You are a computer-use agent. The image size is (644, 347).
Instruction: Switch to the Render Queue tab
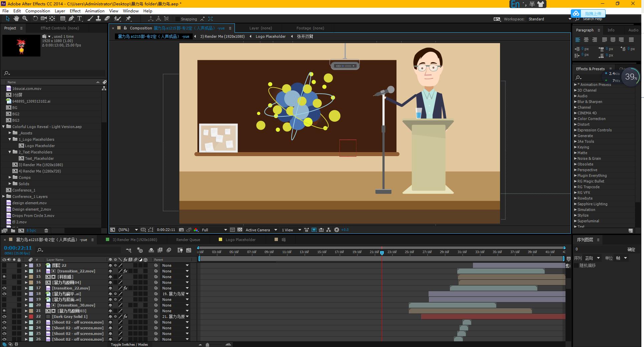(x=188, y=240)
